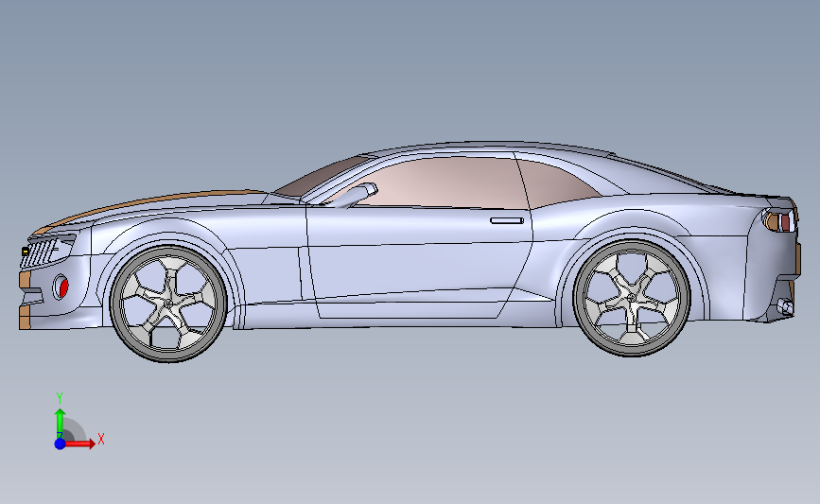Select the red front fog light
This screenshot has width=820, height=504.
pos(62,287)
